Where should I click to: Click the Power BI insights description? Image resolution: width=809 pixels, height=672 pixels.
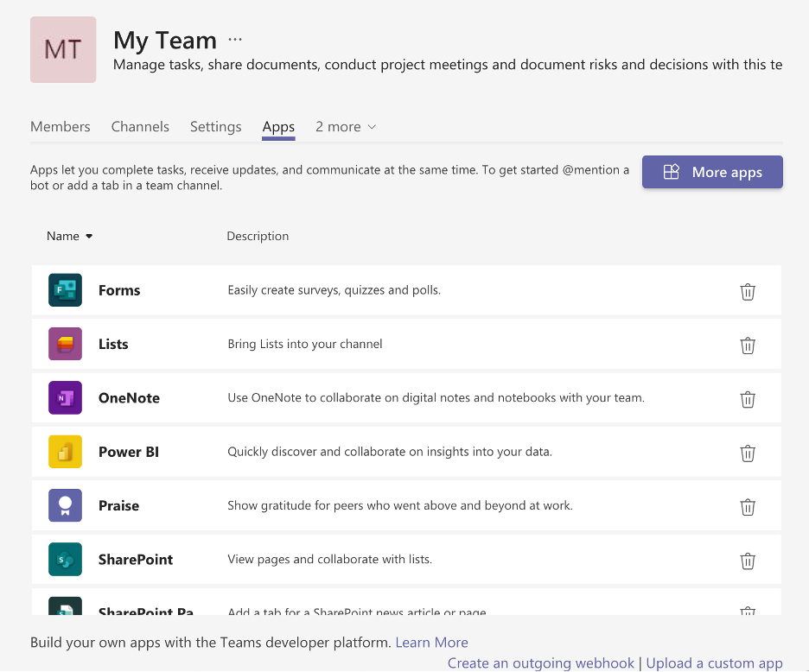(x=390, y=452)
